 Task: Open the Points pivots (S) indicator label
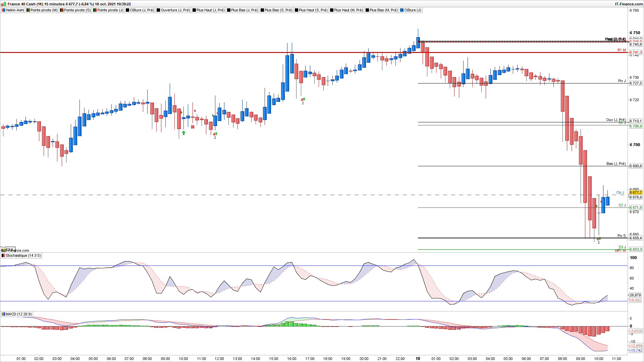point(77,10)
